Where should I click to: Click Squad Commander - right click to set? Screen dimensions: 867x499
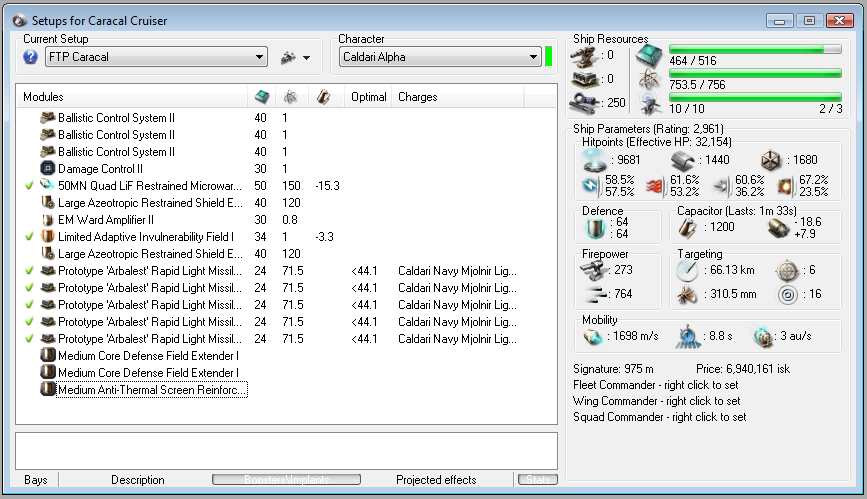[x=660, y=417]
